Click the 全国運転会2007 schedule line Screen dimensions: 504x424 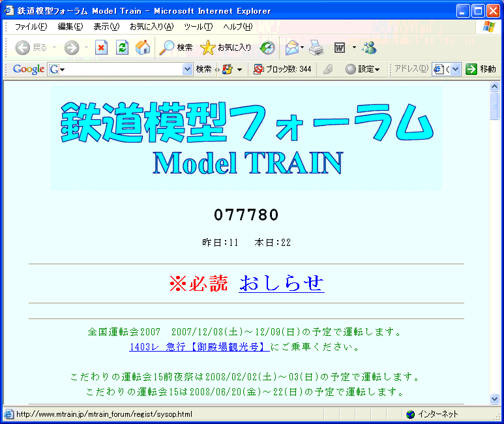[x=245, y=331]
